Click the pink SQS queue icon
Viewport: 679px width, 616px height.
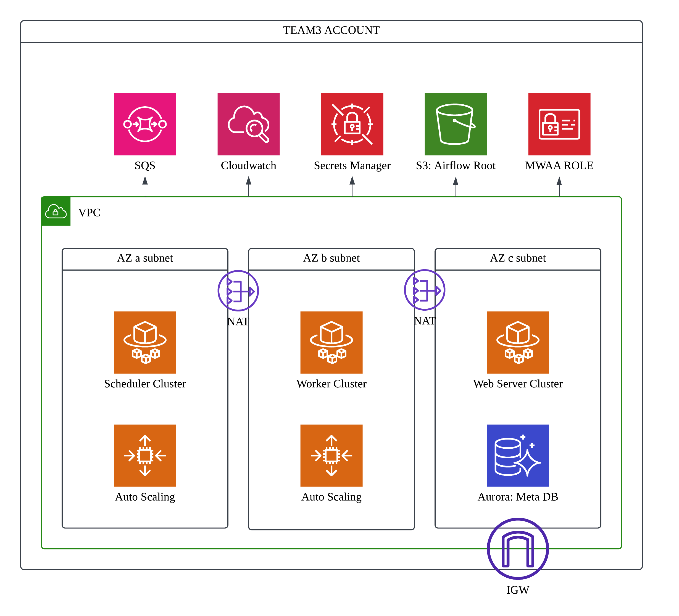145,124
